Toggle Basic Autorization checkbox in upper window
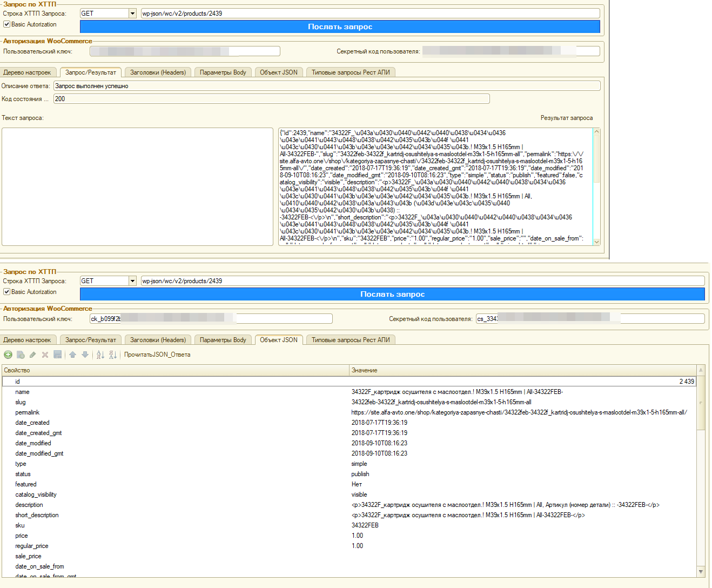712x588 pixels. (x=6, y=24)
